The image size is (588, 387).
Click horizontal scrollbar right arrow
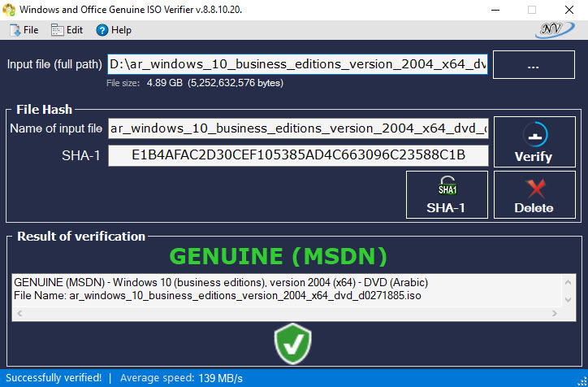tap(555, 314)
